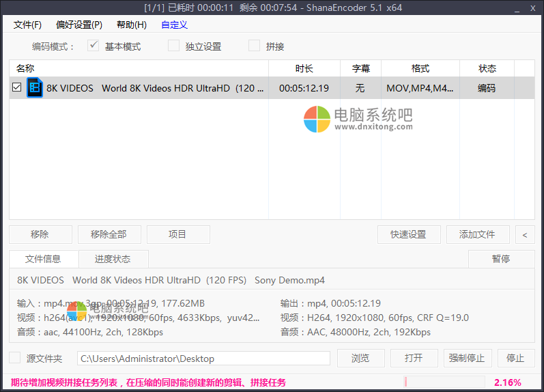Sort list by 时长 column header

point(304,68)
